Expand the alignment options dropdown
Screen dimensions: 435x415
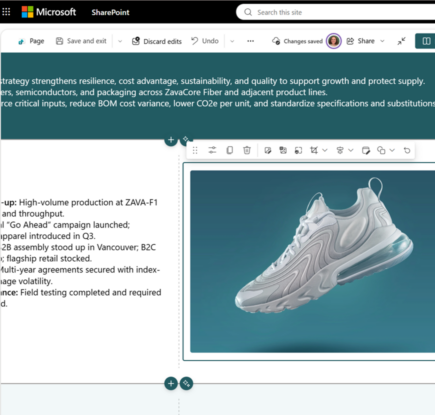351,150
